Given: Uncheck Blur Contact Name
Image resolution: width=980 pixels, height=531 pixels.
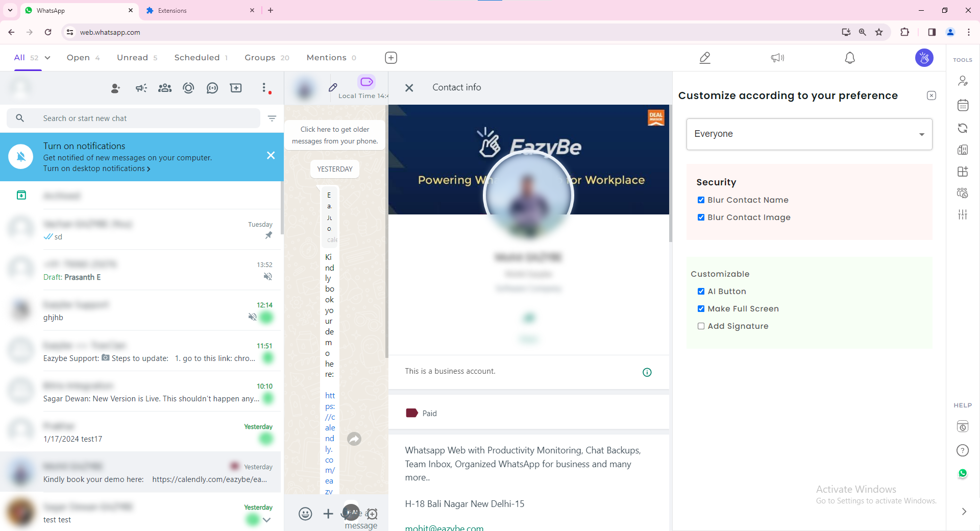Looking at the screenshot, I should click(701, 200).
